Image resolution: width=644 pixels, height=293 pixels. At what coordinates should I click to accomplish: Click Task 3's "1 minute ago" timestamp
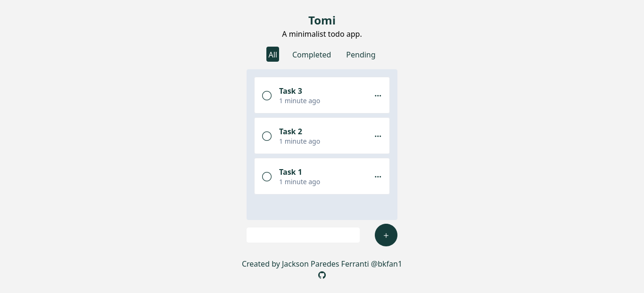299,101
